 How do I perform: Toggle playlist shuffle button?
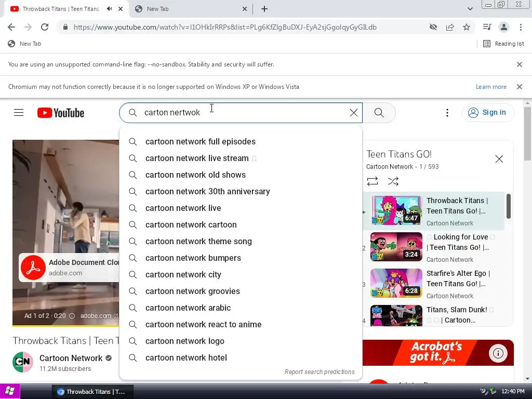(393, 181)
